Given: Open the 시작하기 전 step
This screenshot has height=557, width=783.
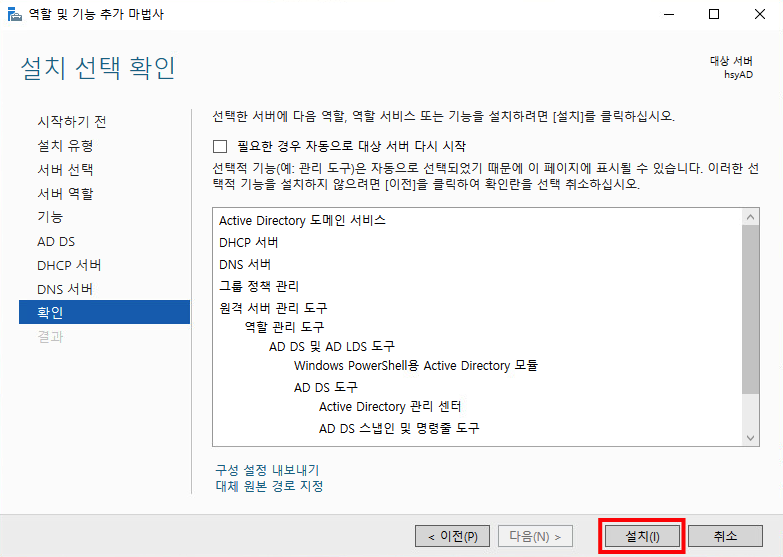Looking at the screenshot, I should point(72,121).
